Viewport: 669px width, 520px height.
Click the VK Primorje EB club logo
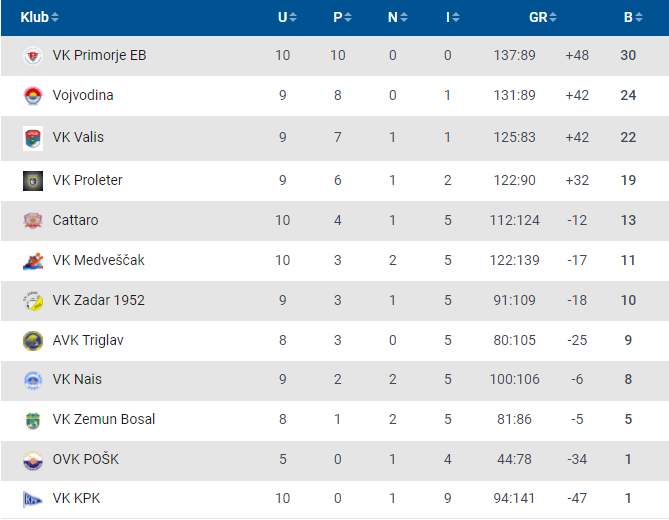pyautogui.click(x=32, y=55)
